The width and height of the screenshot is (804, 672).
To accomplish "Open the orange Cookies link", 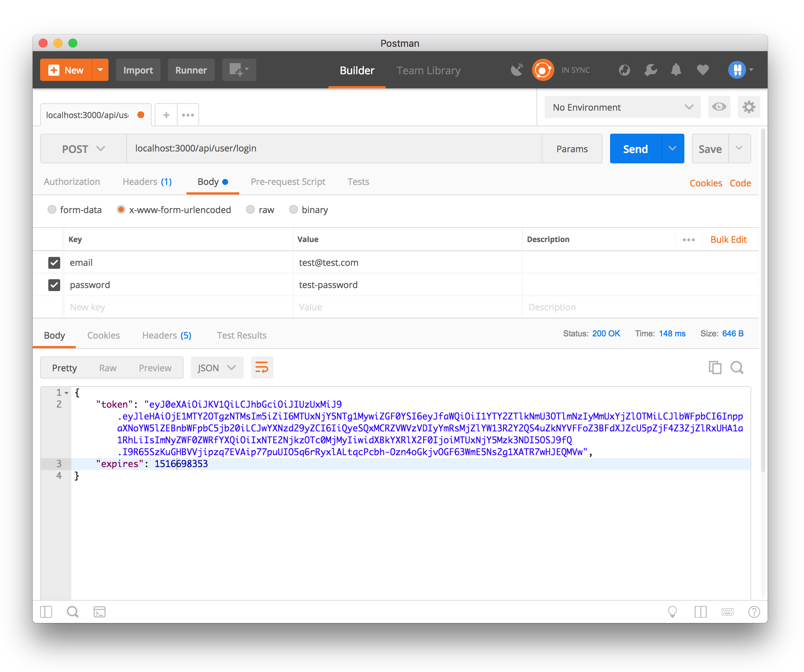I will tap(706, 183).
